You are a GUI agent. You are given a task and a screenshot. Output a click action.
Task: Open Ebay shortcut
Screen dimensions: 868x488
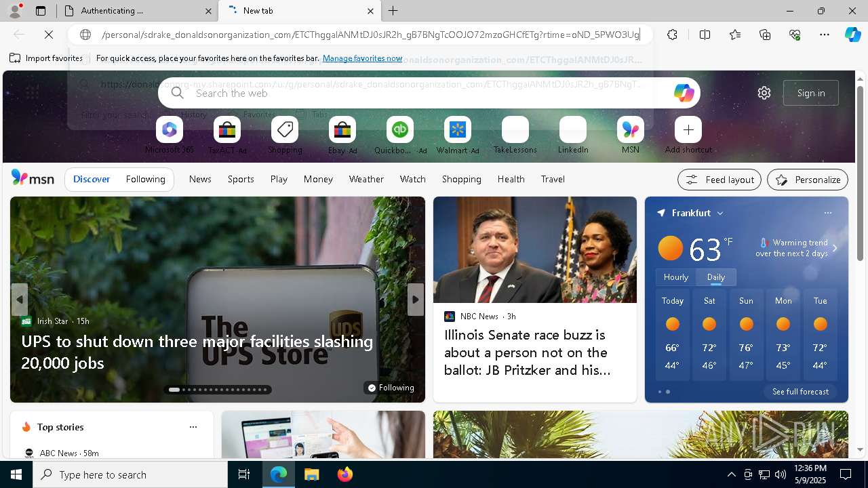click(x=342, y=135)
